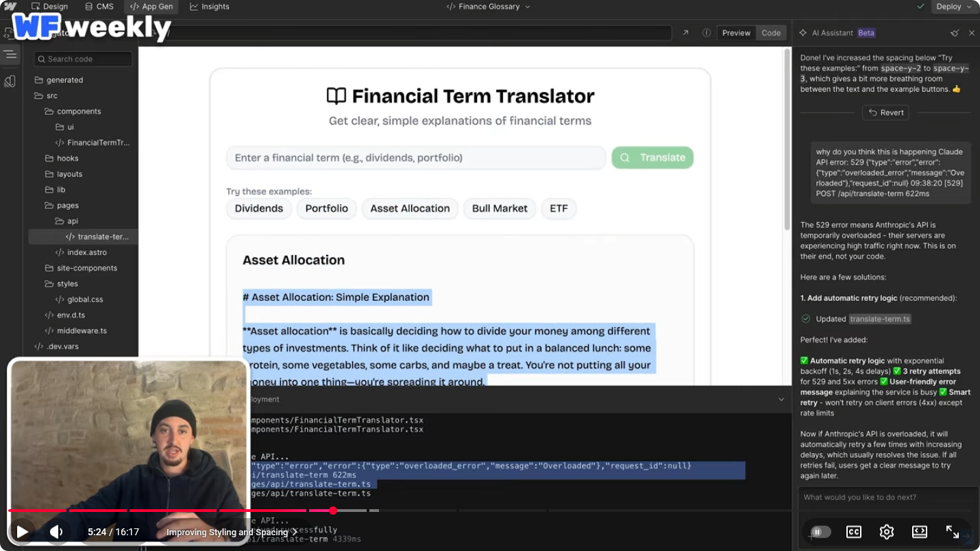This screenshot has width=980, height=551.
Task: Play the video
Action: click(22, 532)
